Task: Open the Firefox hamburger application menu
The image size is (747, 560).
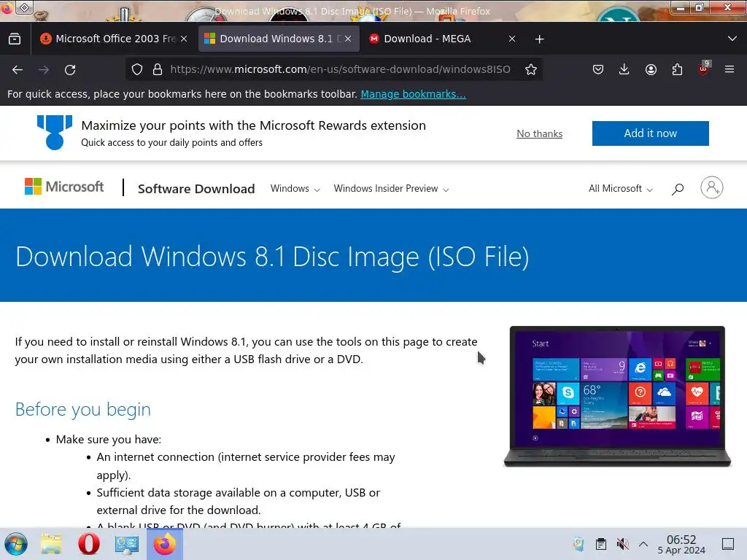Action: click(x=729, y=69)
